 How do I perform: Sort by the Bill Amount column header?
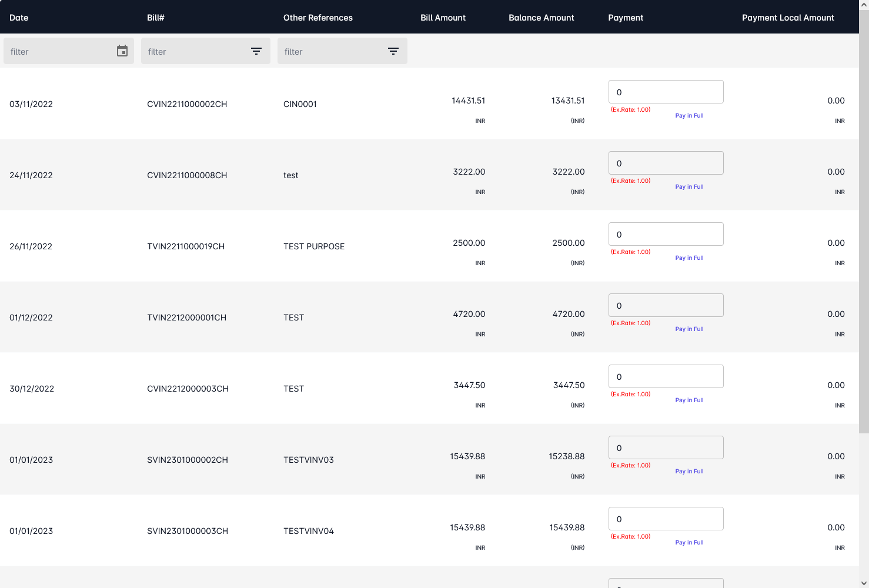443,18
